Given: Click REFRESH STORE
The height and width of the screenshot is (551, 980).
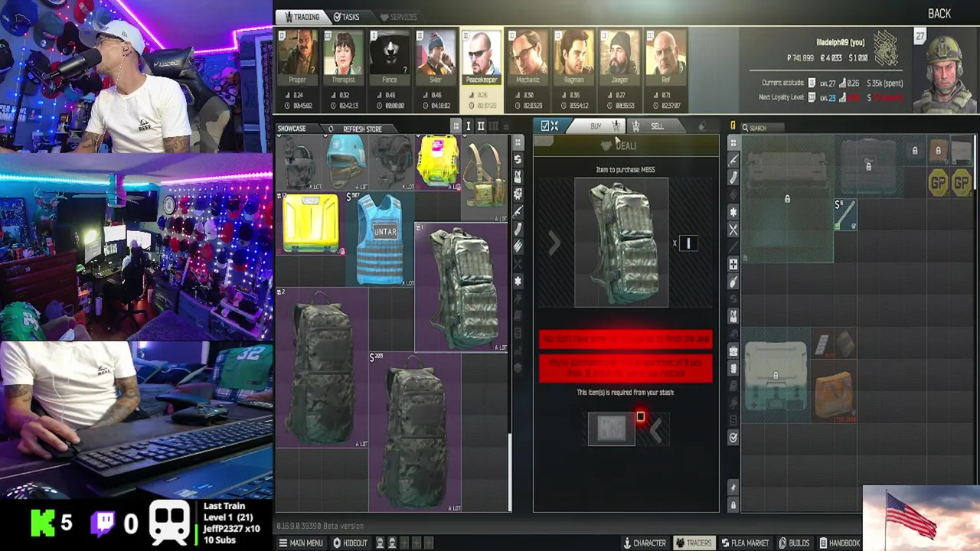Looking at the screenshot, I should click(362, 129).
